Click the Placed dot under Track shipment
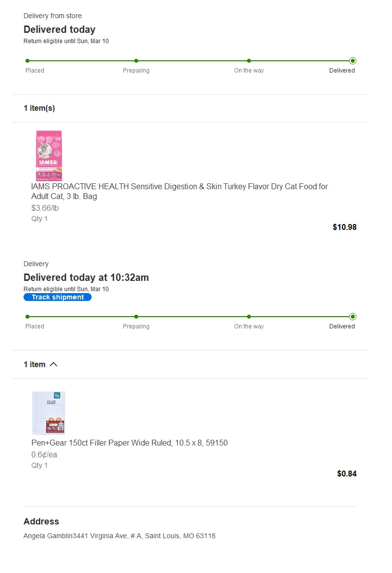 (27, 317)
